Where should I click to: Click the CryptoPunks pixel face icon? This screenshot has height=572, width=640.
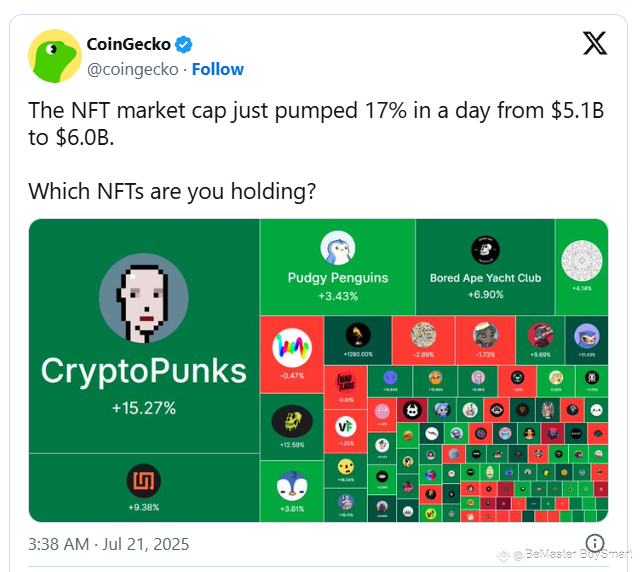pyautogui.click(x=144, y=298)
